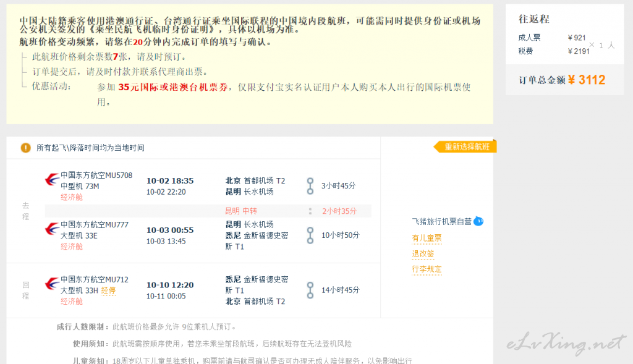Click the tax amount ¥2191
633x364 pixels.
click(x=579, y=51)
